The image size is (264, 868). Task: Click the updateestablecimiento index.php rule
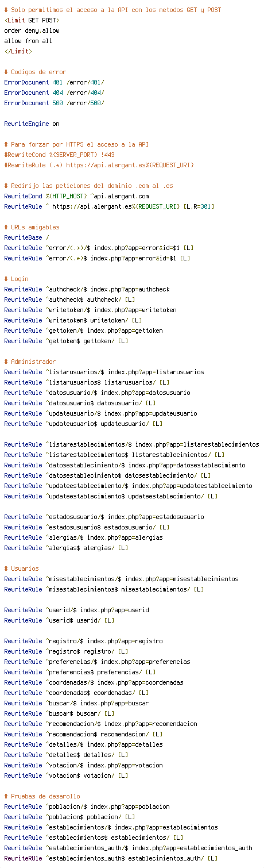point(128,486)
